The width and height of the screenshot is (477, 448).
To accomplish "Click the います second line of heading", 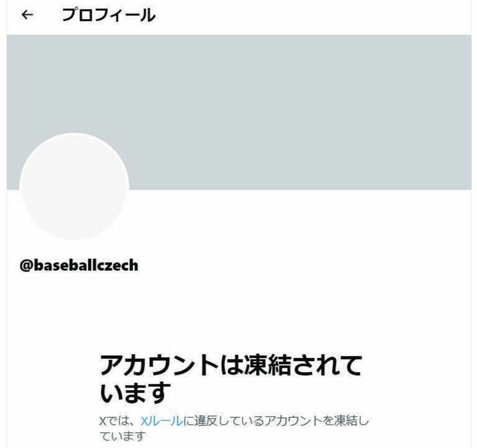I will tap(135, 392).
